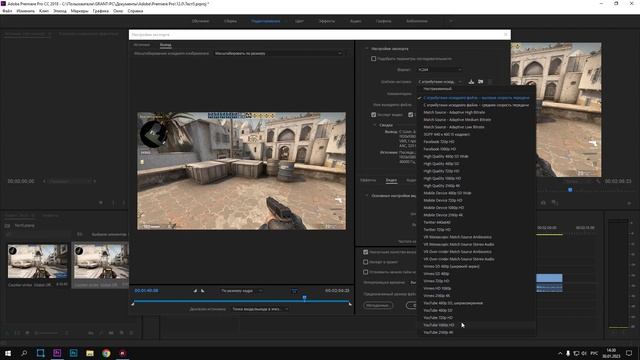Switch to the Editing workspace
Viewport: 640px width, 360px height.
(265, 21)
